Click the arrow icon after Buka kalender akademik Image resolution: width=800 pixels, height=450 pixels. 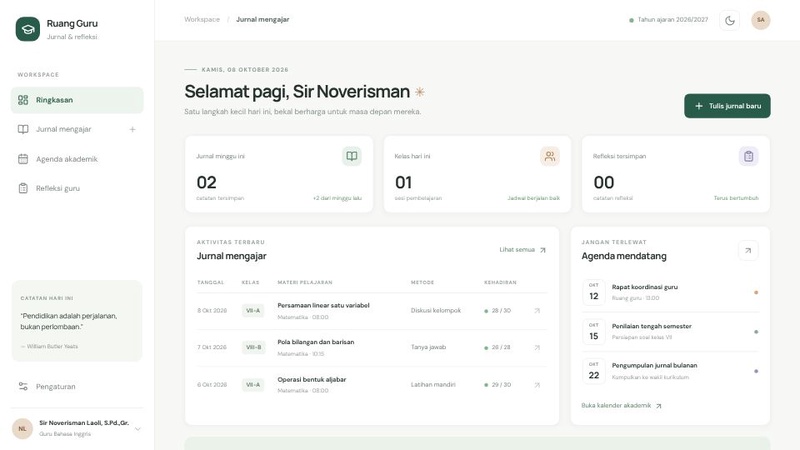point(659,406)
